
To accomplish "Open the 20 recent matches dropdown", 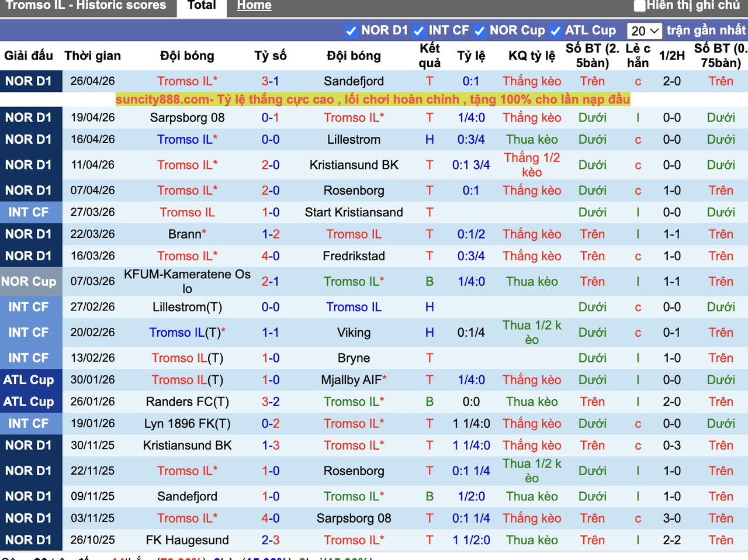I will (x=645, y=31).
